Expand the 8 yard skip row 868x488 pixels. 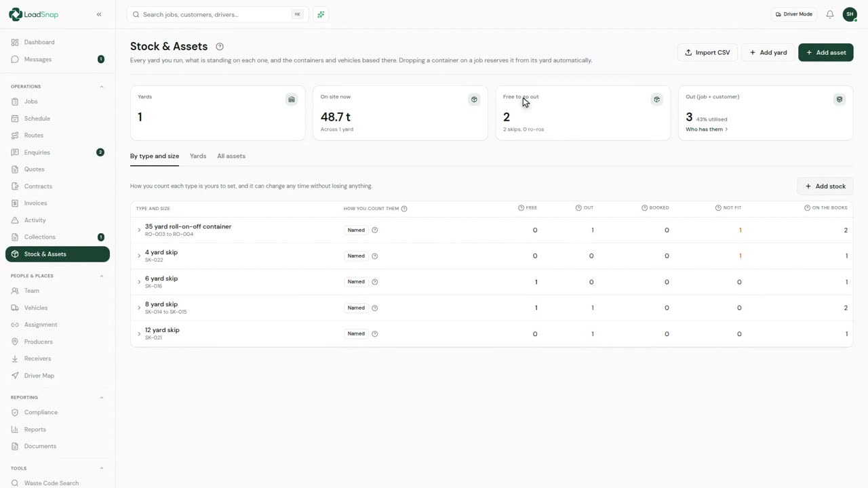tap(139, 308)
